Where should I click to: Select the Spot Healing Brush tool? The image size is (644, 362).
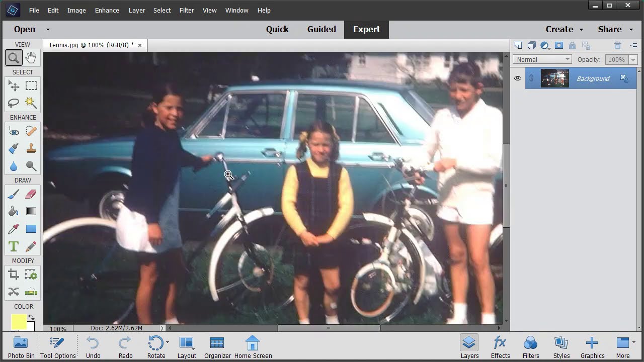31,131
